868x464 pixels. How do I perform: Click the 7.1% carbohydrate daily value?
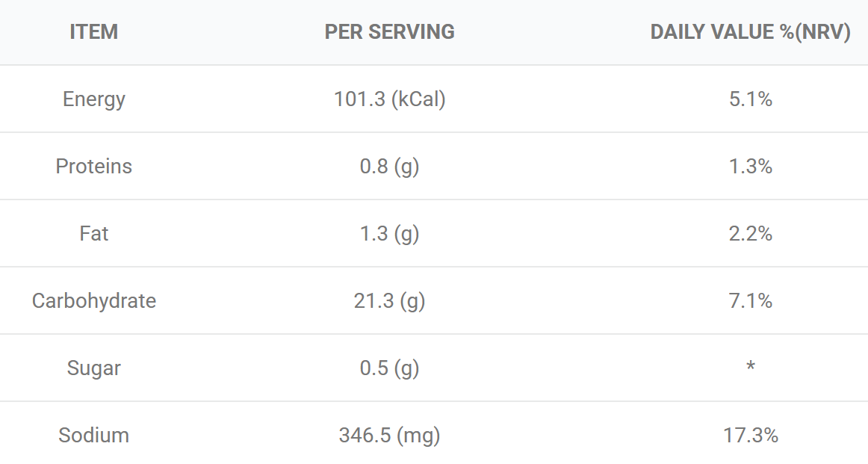750,301
